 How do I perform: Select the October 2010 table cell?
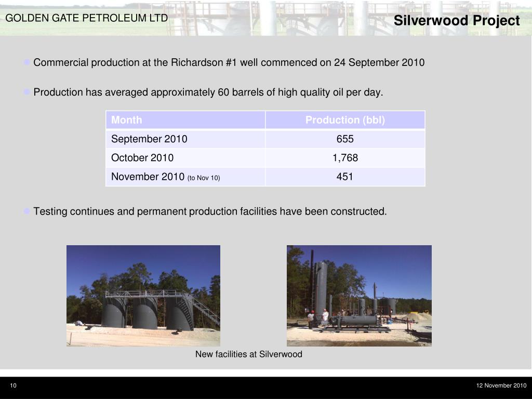coord(185,158)
